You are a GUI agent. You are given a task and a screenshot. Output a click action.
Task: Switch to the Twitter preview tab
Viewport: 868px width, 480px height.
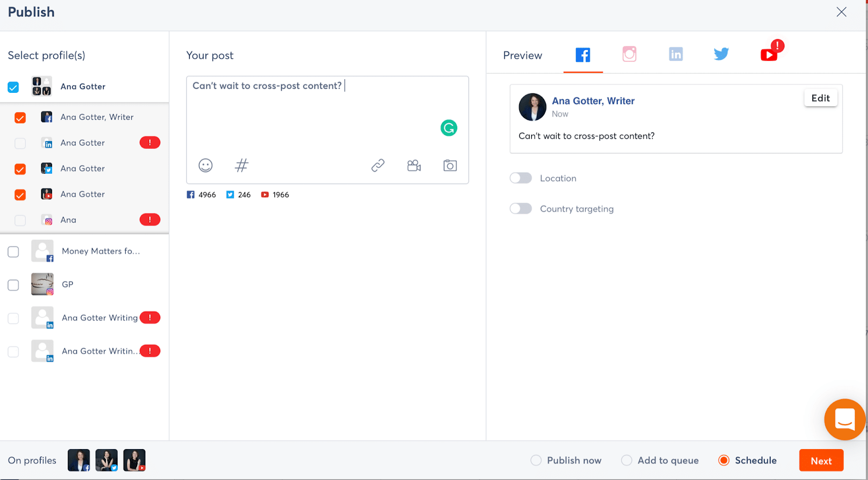(x=721, y=54)
